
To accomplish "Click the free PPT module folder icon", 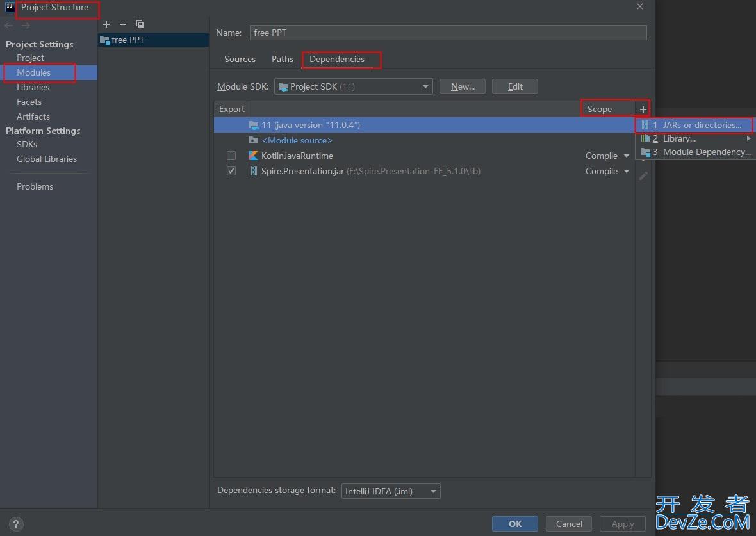I will [104, 40].
